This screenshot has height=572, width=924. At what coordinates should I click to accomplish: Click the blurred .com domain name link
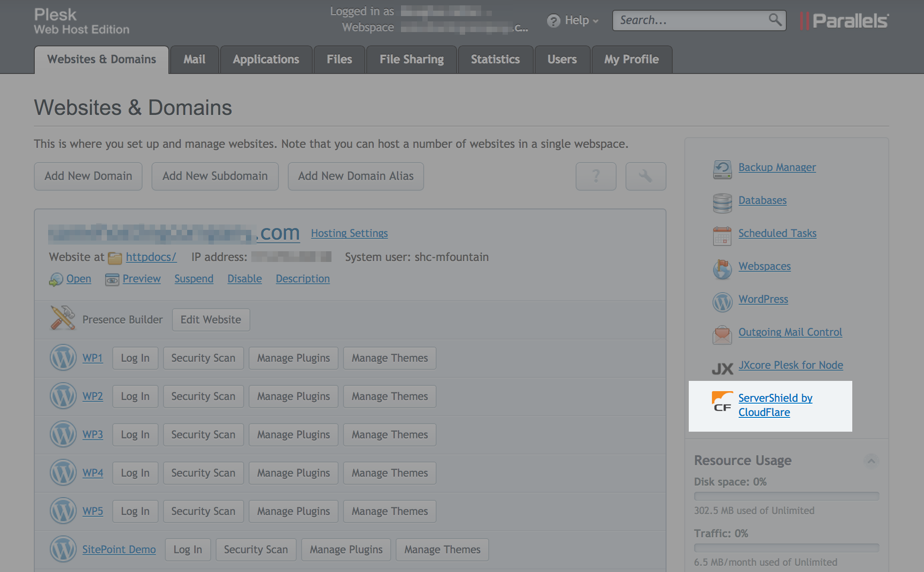(174, 233)
